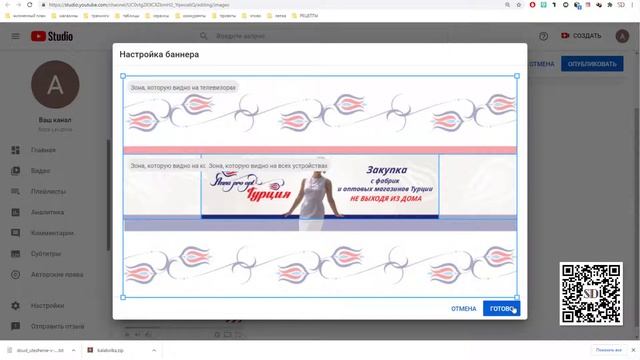Click the Плейлисты sidebar icon
The image size is (640, 360).
(16, 191)
